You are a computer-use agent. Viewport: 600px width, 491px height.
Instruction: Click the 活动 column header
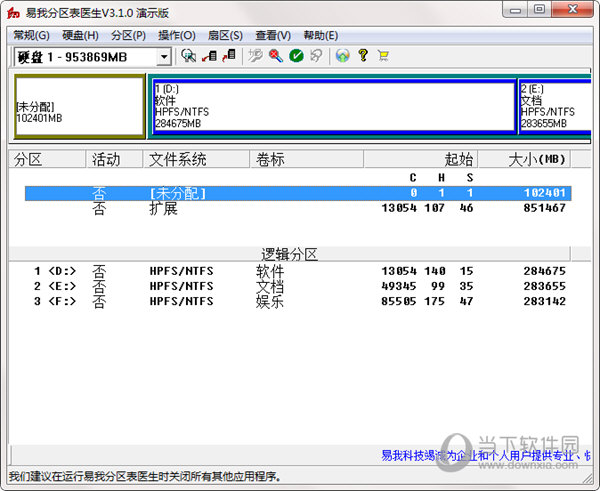tap(114, 159)
